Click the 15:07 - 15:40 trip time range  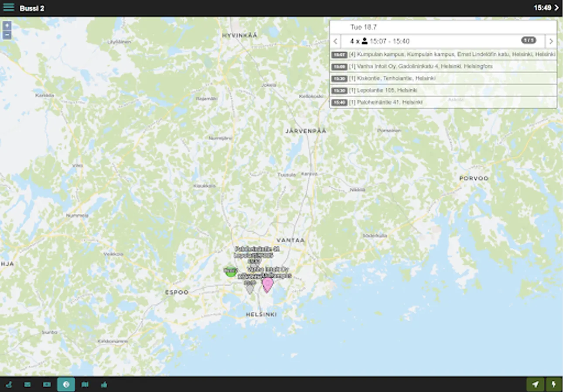click(x=389, y=41)
